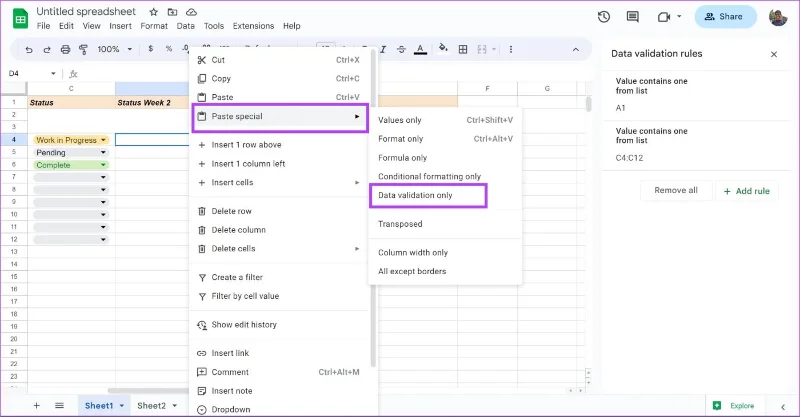
Task: Click the cloud document status icon
Action: [x=191, y=12]
